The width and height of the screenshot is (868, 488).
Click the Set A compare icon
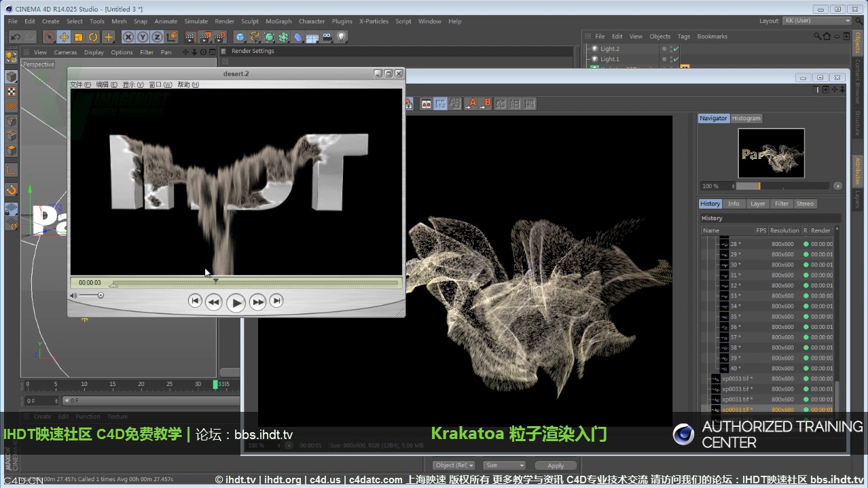[x=471, y=103]
